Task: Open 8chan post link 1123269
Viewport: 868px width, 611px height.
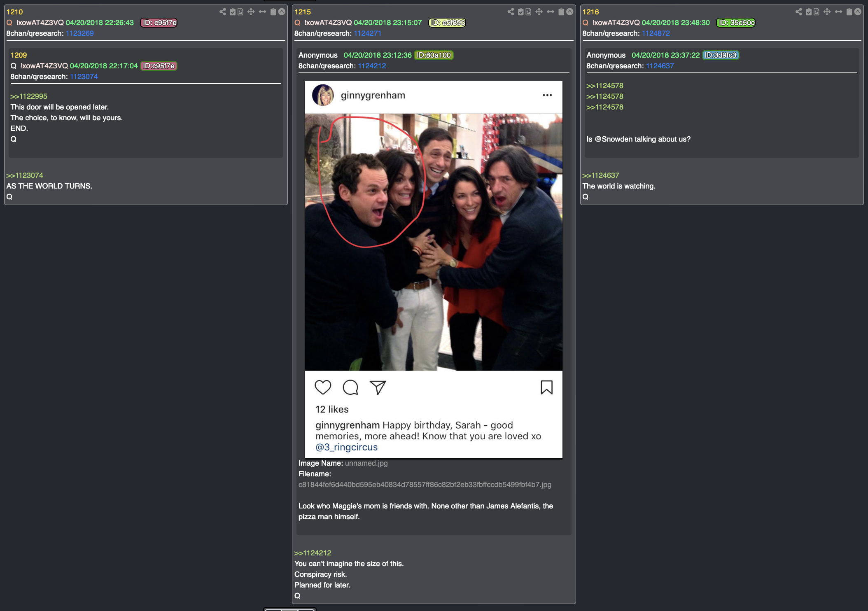Action: coord(80,33)
